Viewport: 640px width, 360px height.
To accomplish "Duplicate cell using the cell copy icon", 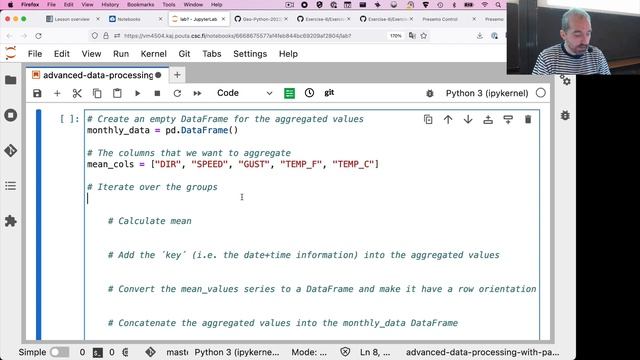I will [428, 119].
